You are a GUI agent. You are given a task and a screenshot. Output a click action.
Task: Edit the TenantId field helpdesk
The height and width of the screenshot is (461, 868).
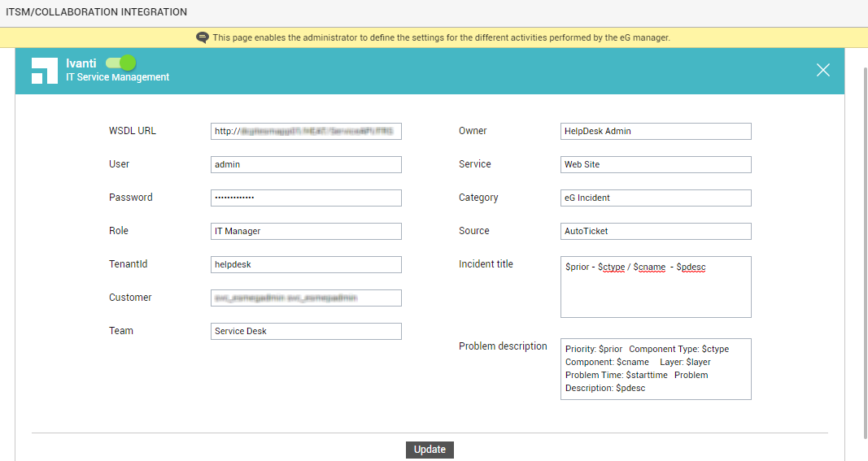coord(306,264)
